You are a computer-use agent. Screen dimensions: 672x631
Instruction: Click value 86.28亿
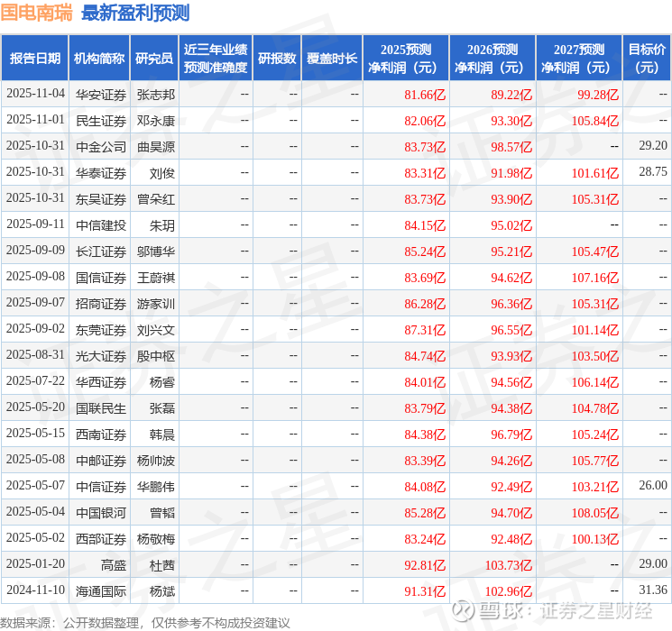tap(425, 304)
